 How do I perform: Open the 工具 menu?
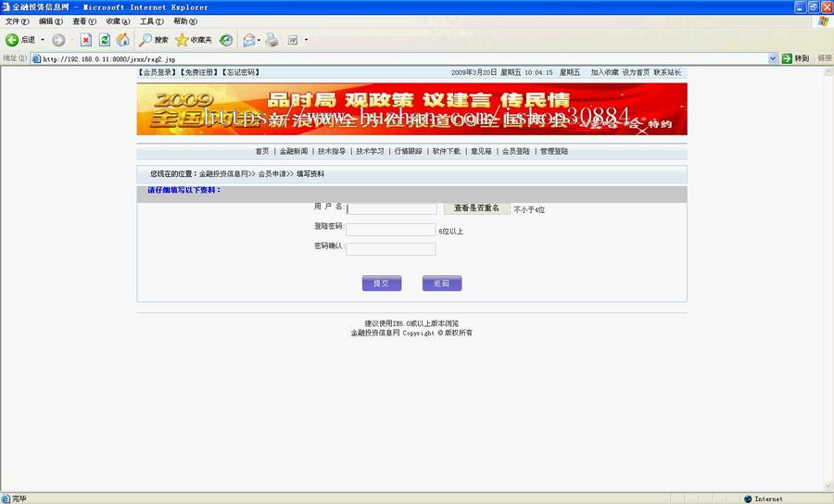(x=152, y=21)
